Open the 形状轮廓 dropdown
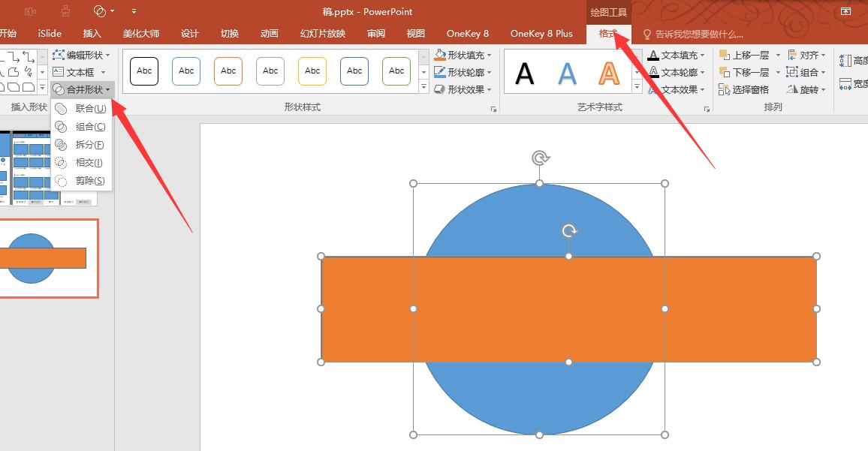Image resolution: width=868 pixels, height=451 pixels. (x=463, y=73)
